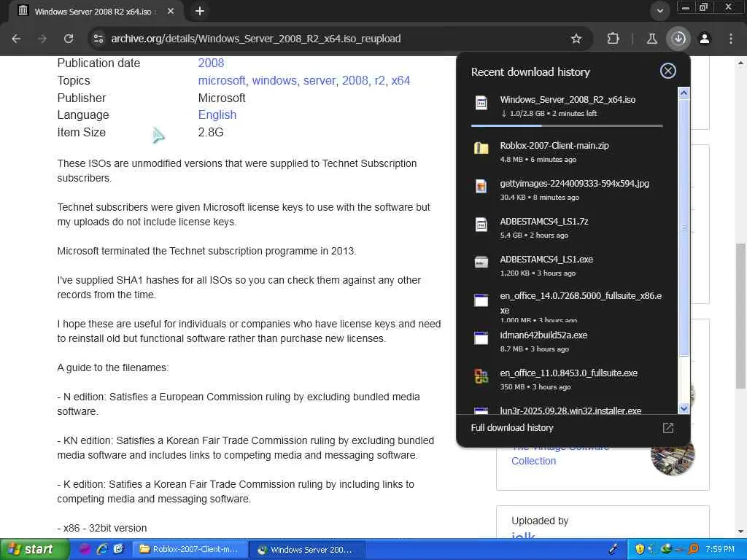Click the 7:59 PM taskbar clock
The width and height of the screenshot is (747, 560).
coord(720,550)
